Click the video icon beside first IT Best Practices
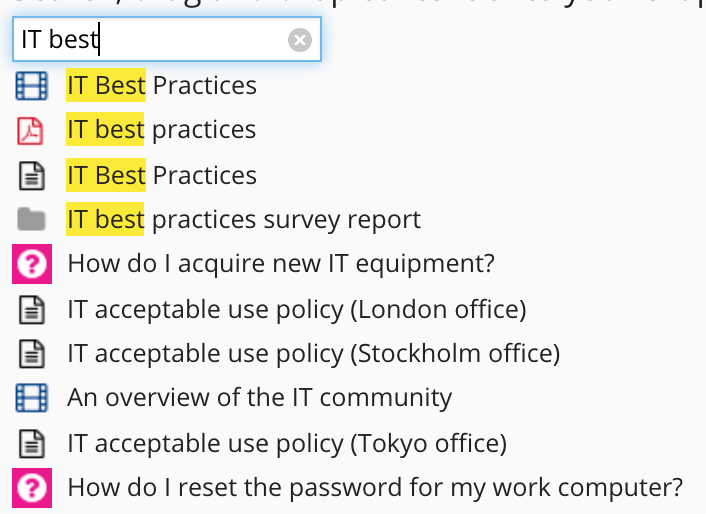 coord(32,86)
